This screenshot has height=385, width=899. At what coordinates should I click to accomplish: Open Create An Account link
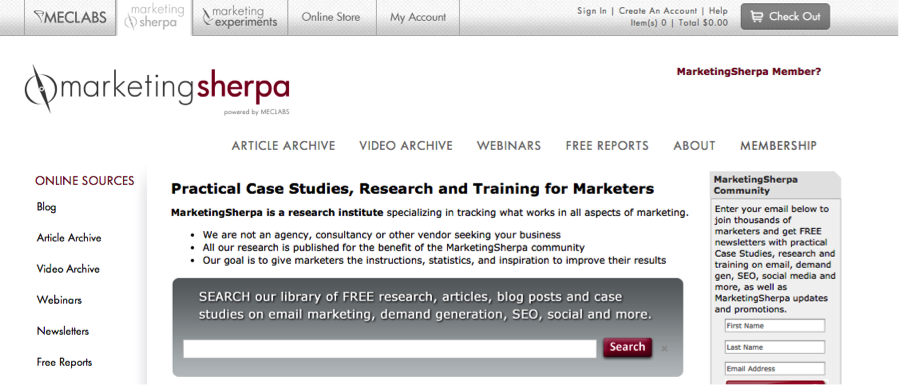tap(658, 10)
